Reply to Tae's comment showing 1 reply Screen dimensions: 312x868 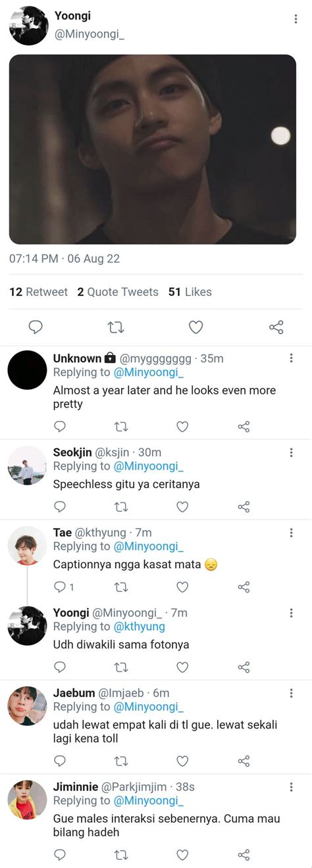64,587
